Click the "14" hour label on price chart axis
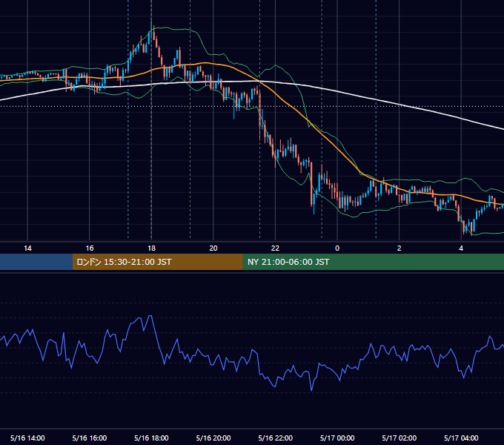The image size is (504, 445). coord(27,248)
